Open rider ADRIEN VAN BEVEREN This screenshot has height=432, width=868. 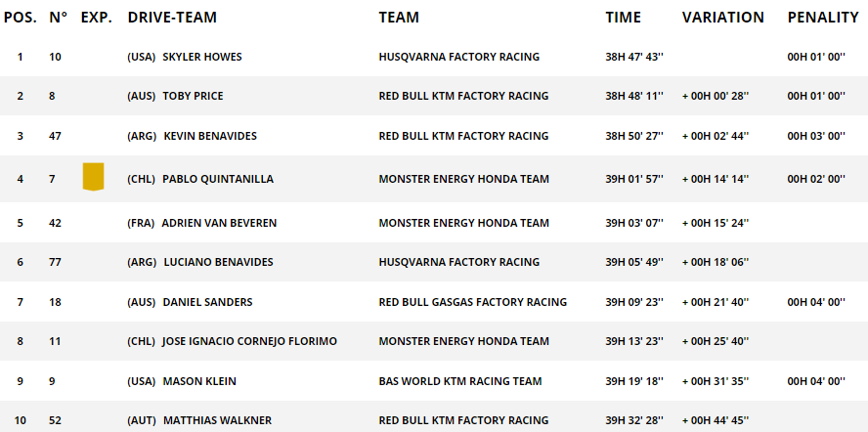pyautogui.click(x=219, y=223)
